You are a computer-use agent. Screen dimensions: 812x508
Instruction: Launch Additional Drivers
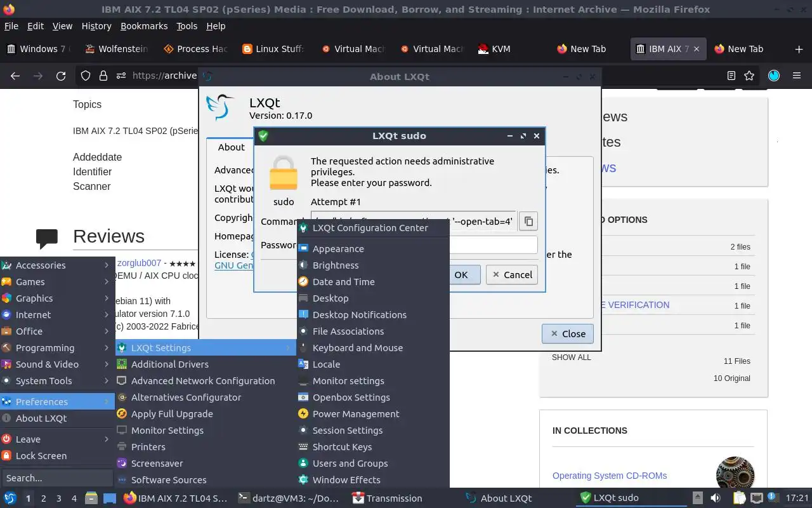(x=206, y=364)
